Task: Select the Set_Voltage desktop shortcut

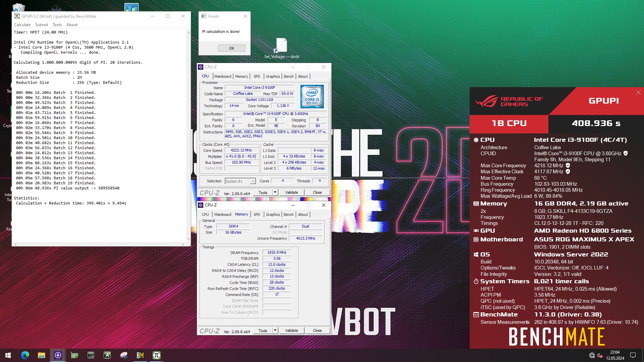Action: pyautogui.click(x=281, y=48)
